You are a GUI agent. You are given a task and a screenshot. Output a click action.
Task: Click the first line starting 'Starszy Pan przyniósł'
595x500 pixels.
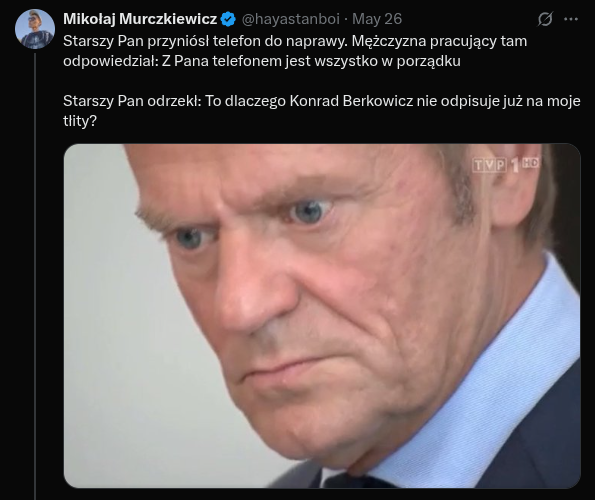[x=295, y=41]
